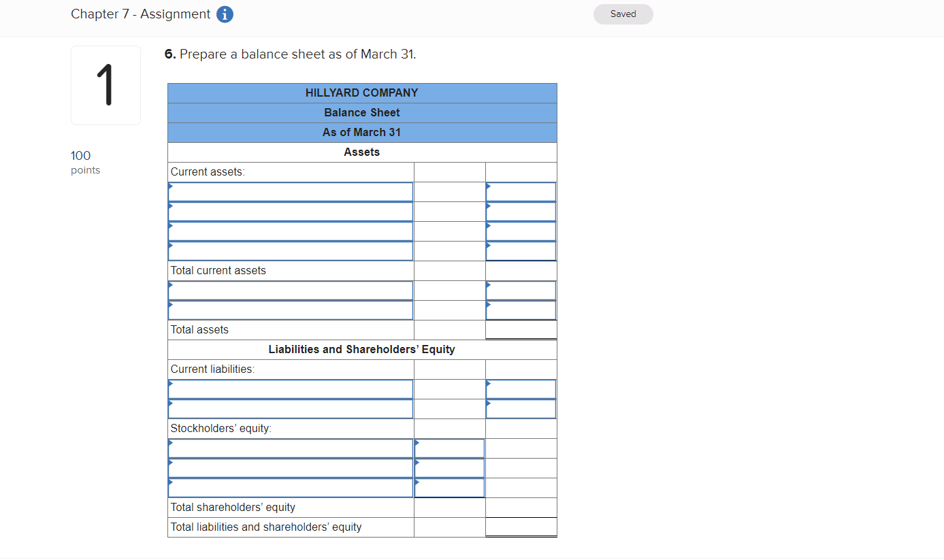Open the first Stockholders' equity account dropdown
Viewport: 944px width, 560px height.
point(291,448)
